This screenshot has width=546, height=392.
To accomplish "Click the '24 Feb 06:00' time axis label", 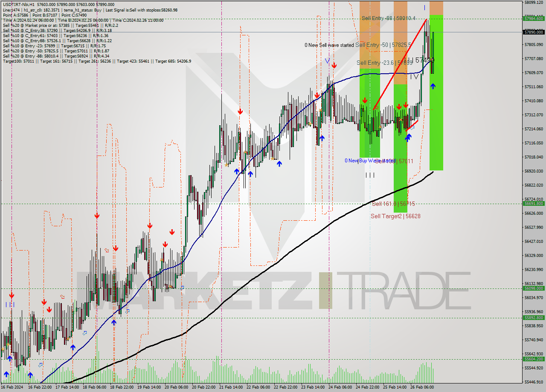I will pos(340,387).
